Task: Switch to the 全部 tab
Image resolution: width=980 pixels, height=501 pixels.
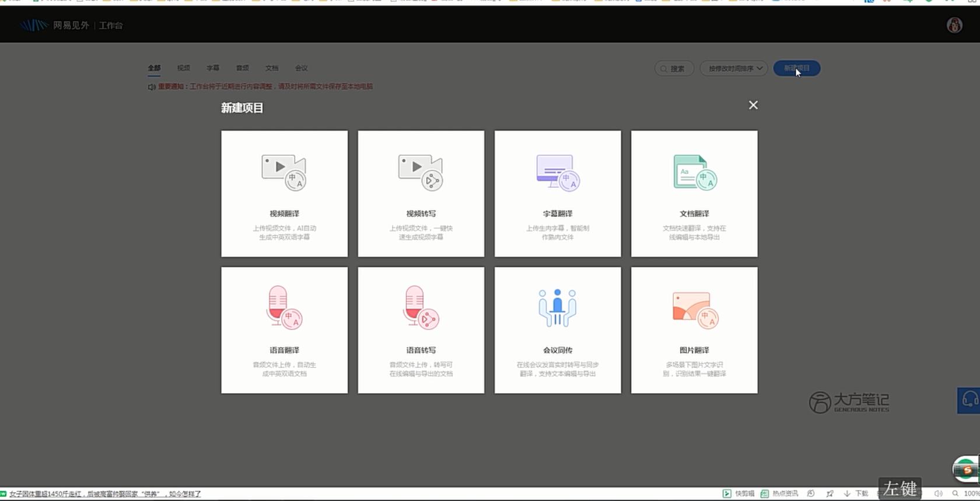Action: [x=154, y=68]
